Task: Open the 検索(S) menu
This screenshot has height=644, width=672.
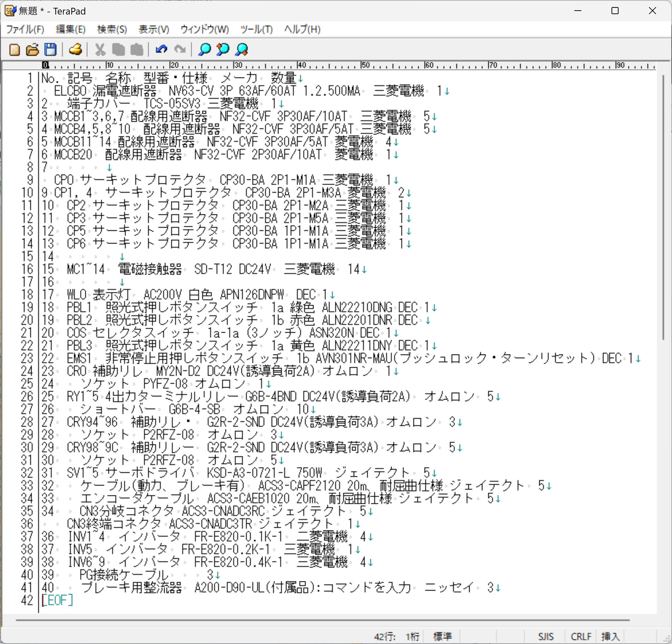Action: (112, 29)
